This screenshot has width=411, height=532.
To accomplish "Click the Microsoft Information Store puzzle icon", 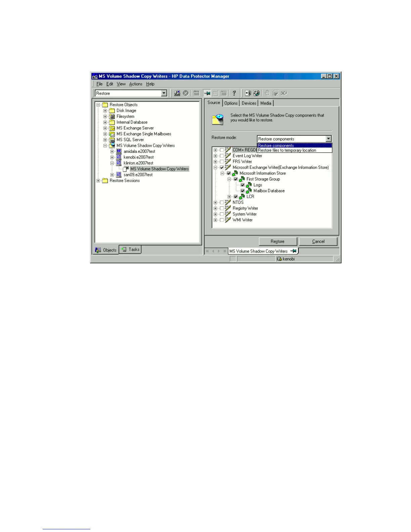I will pos(235,173).
